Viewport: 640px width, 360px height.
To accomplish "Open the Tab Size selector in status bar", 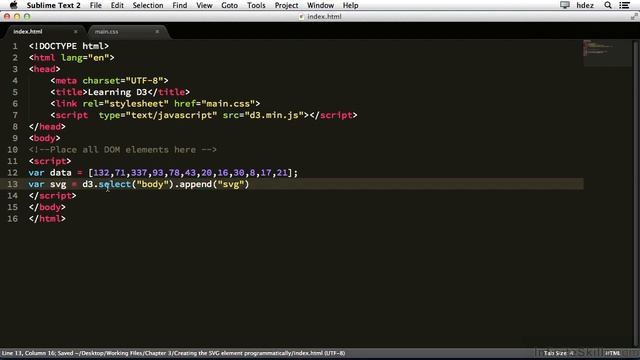I will [558, 353].
